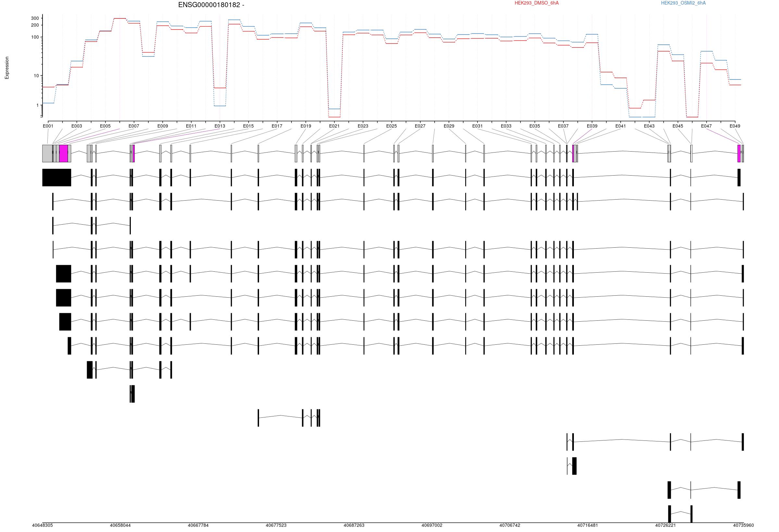Screen dimensions: 779x532
Task: Click the HEK293_DMSO_6hA legend label
Action: [537, 3]
